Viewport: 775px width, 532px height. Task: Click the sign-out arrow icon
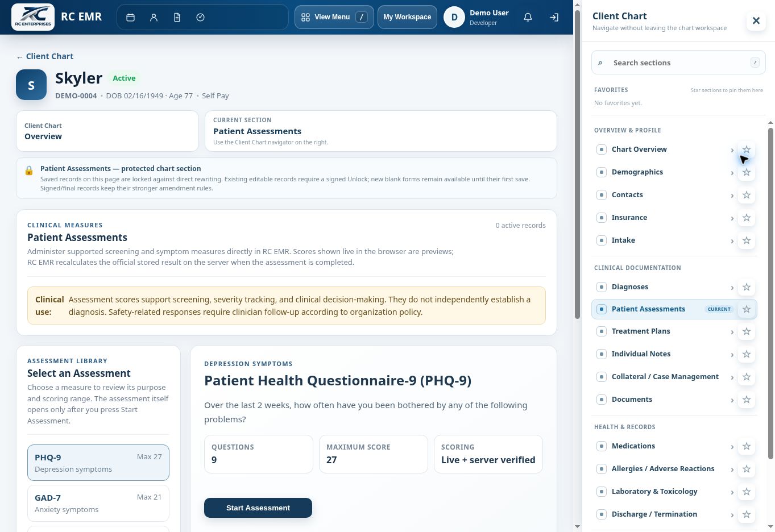coord(554,18)
